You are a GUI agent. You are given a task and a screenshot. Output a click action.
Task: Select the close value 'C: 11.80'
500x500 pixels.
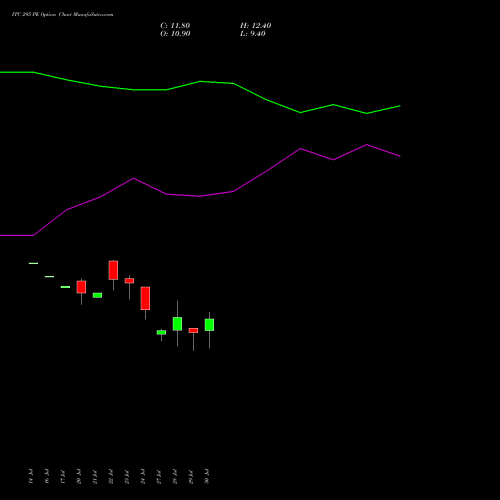coord(175,26)
